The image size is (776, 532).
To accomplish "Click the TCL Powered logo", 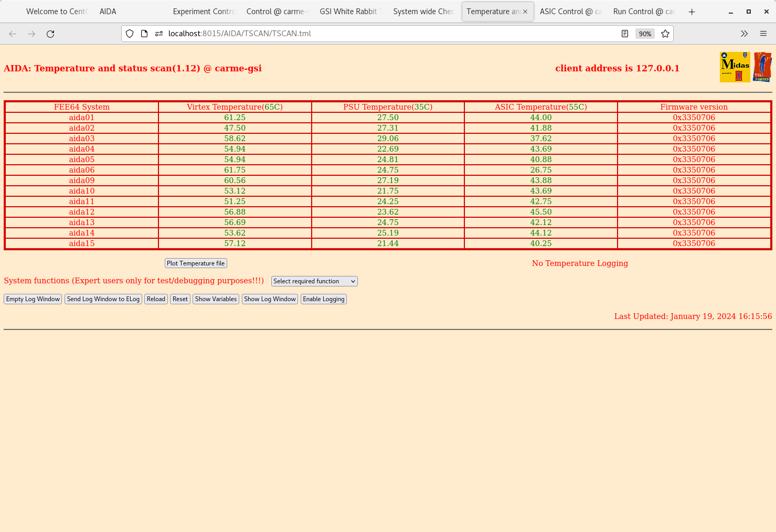I will (762, 67).
